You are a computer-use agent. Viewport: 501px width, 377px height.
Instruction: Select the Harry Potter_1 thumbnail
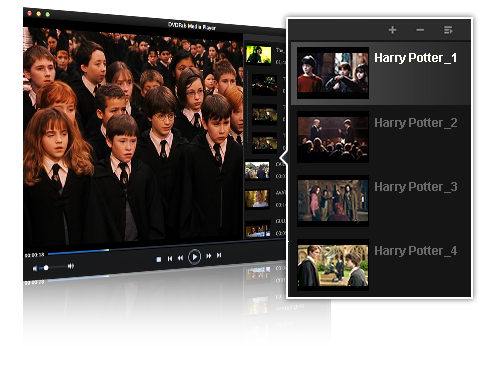[333, 73]
